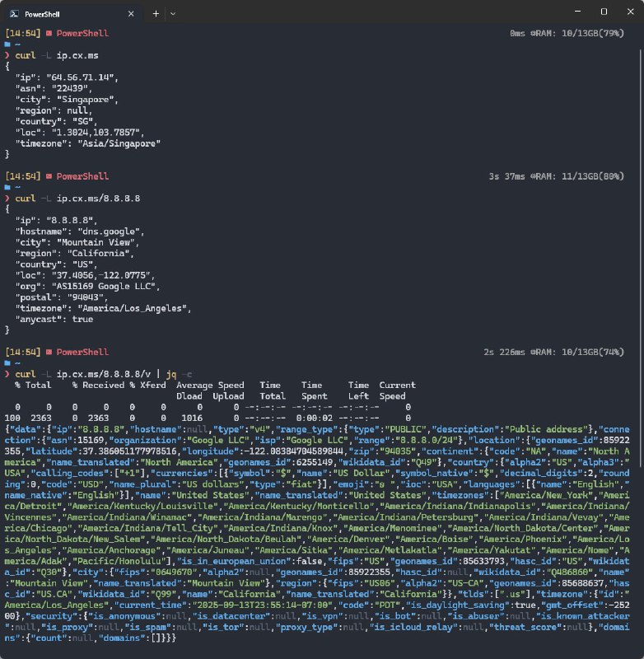Screen dimensions: 644x659
Task: Close the terminal window
Action: (627, 12)
